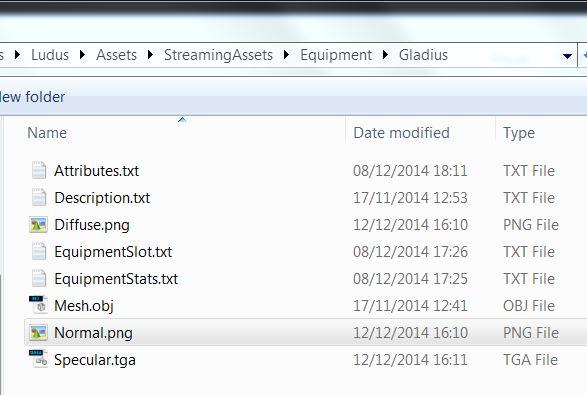Viewport: 587px width, 395px height.
Task: Sort by Date modified column
Action: pos(401,133)
